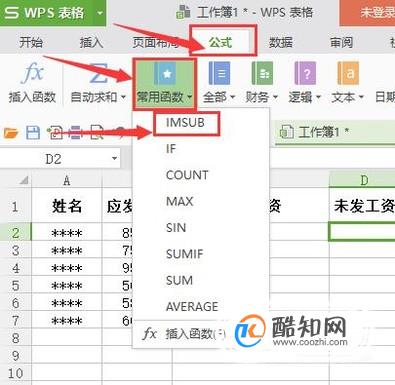
Task: Expand the 自动求和 dropdown arrow
Action: 123,97
